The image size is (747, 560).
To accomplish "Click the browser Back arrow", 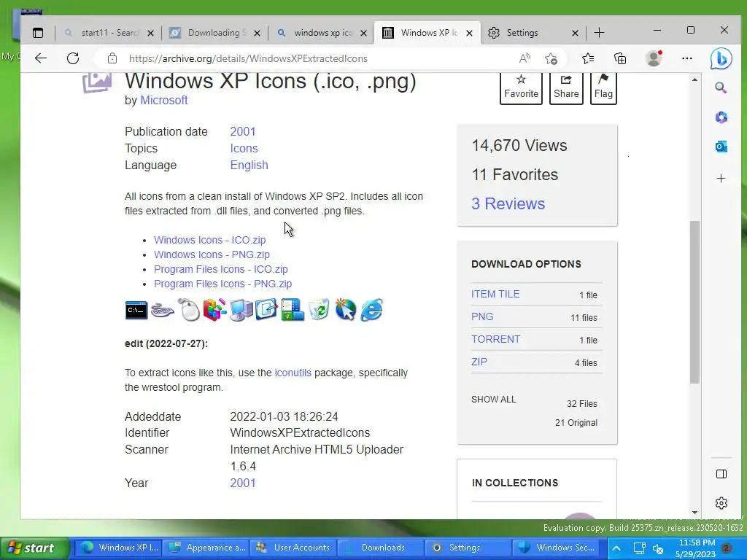I will [x=41, y=58].
